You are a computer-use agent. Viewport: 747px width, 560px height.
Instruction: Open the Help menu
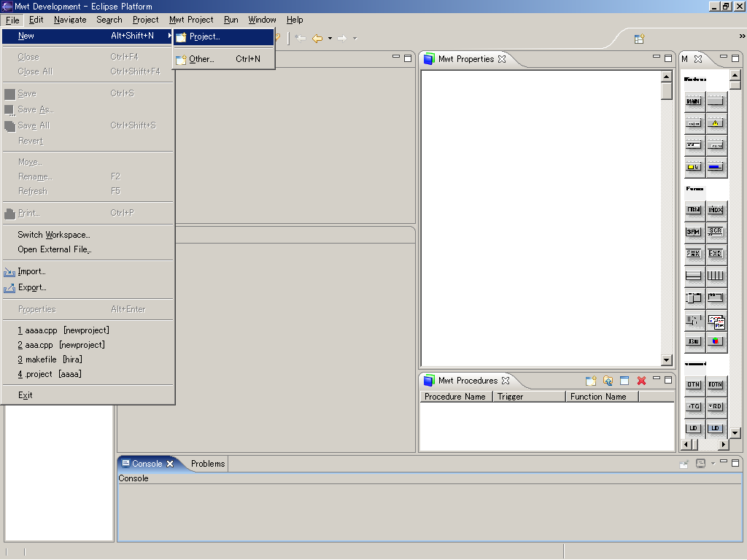[295, 20]
